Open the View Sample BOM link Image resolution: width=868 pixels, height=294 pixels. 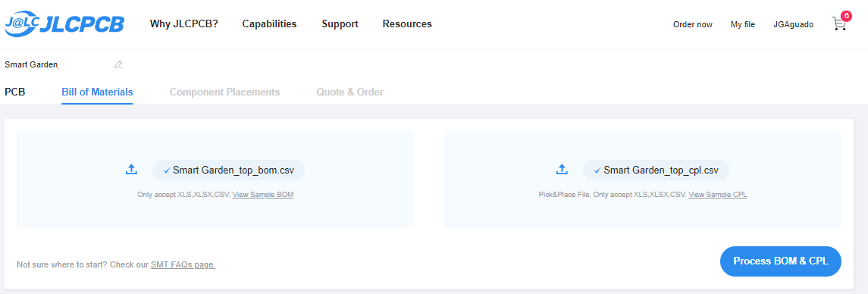point(263,195)
